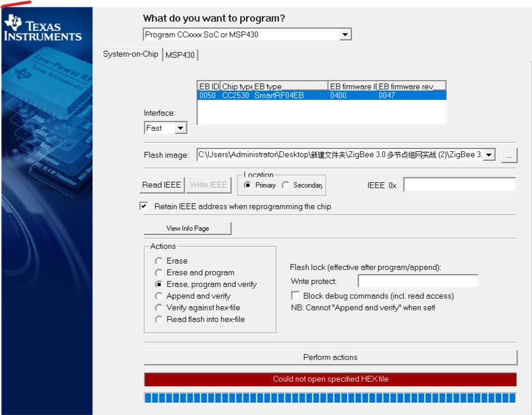This screenshot has height=415, width=532.
Task: Browse for a flash image file
Action: [509, 155]
